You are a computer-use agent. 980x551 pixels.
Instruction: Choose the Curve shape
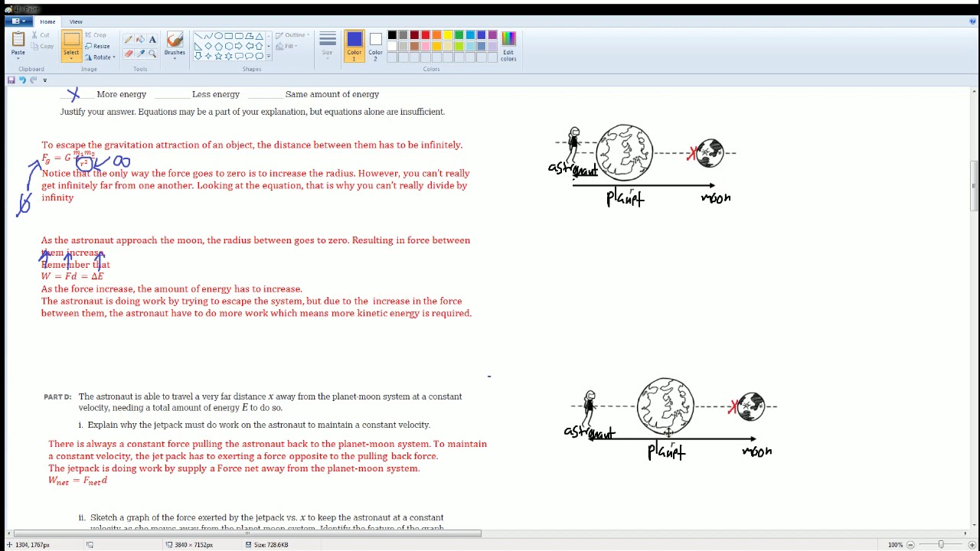point(207,35)
